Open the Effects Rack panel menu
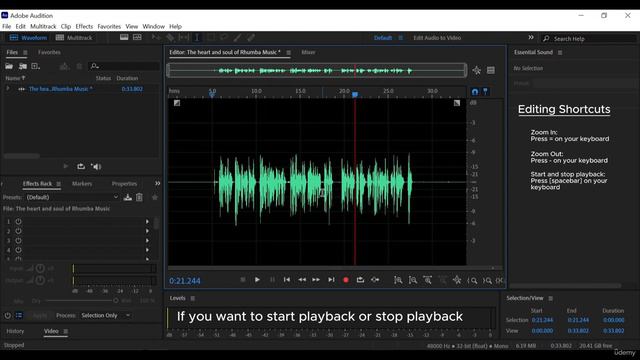 point(59,184)
